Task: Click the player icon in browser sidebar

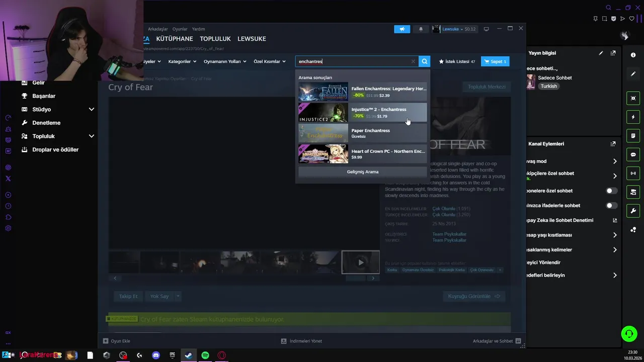Action: (x=8, y=195)
